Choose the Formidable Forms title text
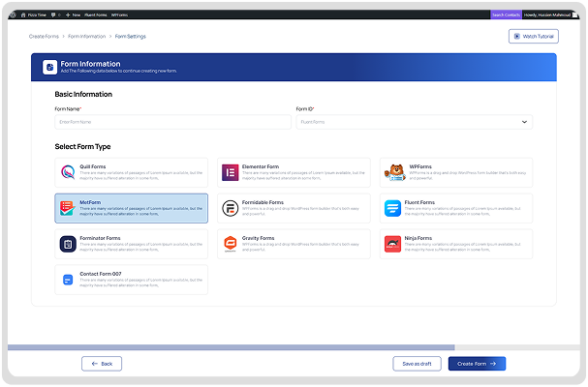This screenshot has height=387, width=588. (263, 202)
